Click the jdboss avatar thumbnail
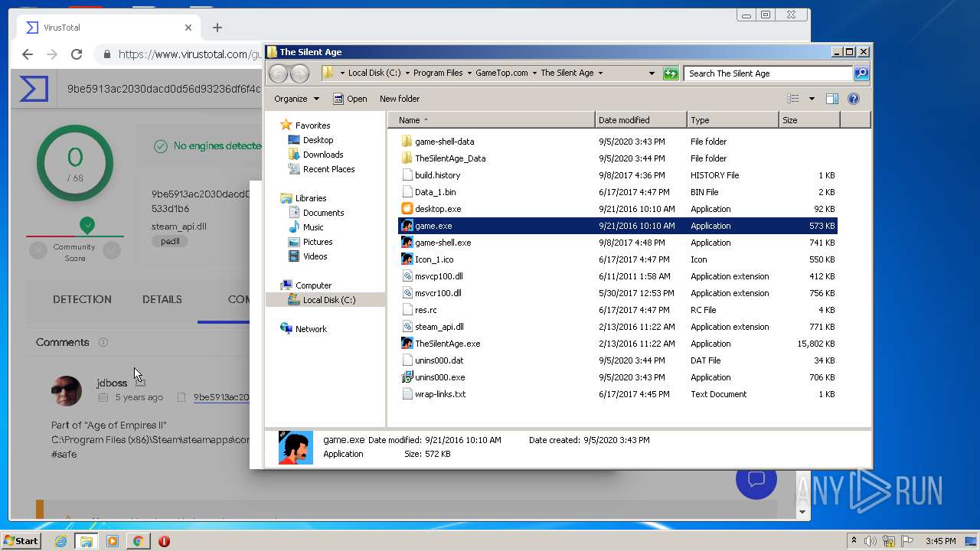 coord(67,391)
